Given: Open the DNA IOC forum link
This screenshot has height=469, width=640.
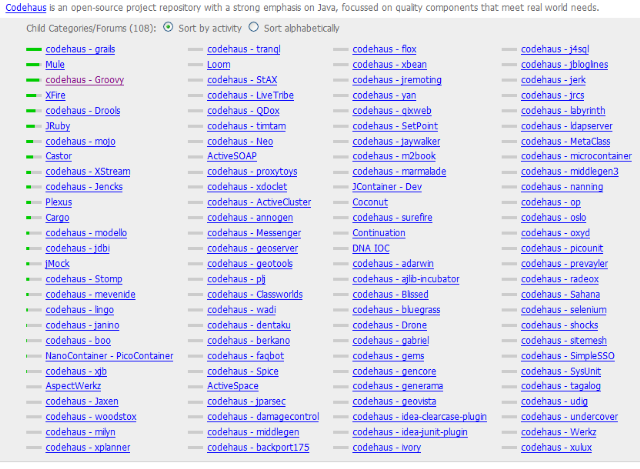Looking at the screenshot, I should [371, 249].
